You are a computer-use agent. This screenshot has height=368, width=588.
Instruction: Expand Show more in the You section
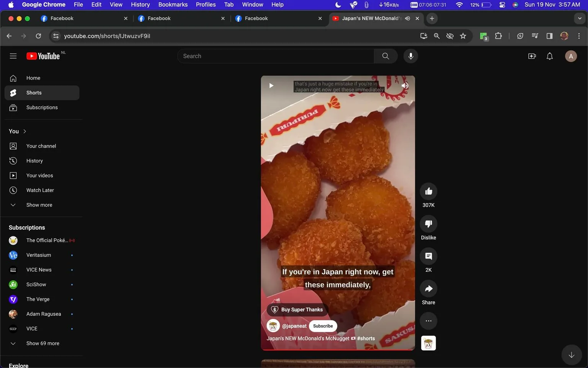pos(39,205)
